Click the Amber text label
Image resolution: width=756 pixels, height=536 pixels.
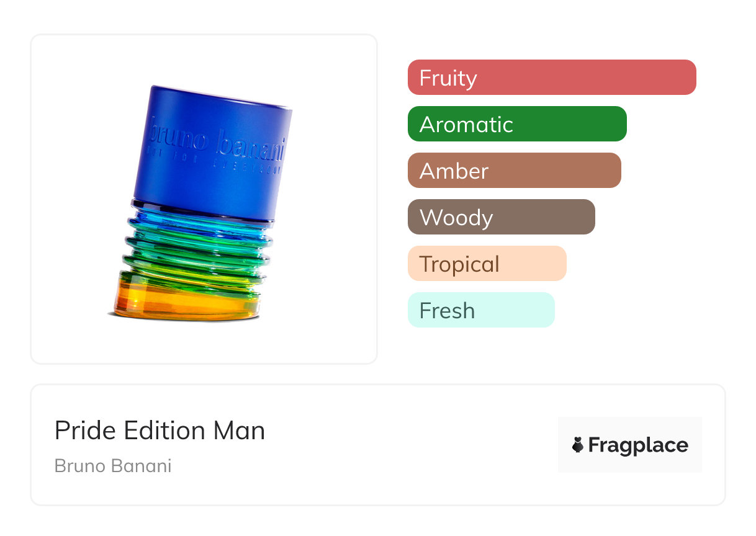(x=454, y=171)
